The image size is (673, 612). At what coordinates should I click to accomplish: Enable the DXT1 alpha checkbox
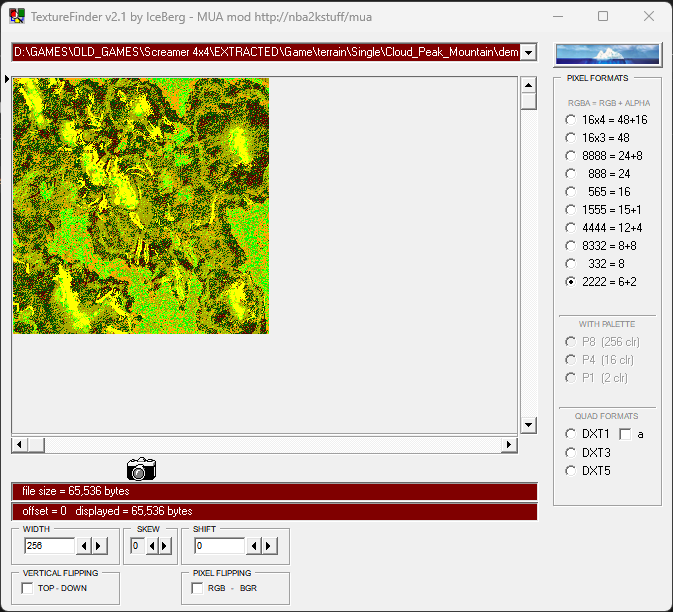tap(625, 434)
